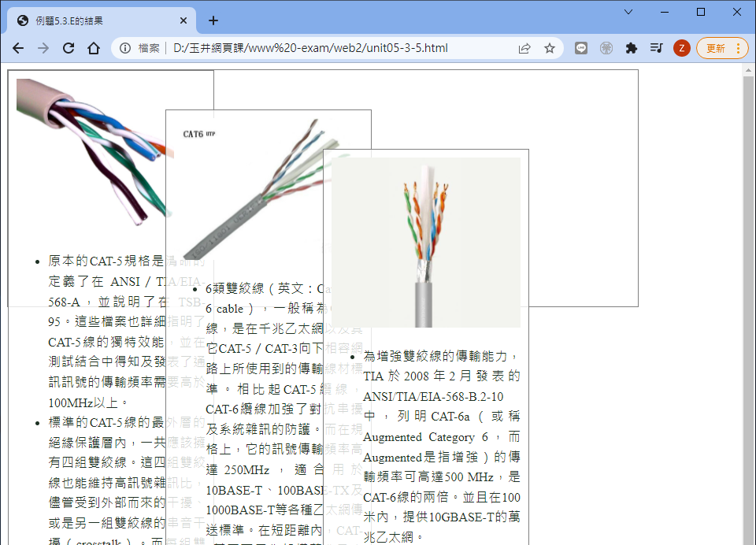Image resolution: width=756 pixels, height=545 pixels.
Task: Go back to the previous page
Action: 18,48
